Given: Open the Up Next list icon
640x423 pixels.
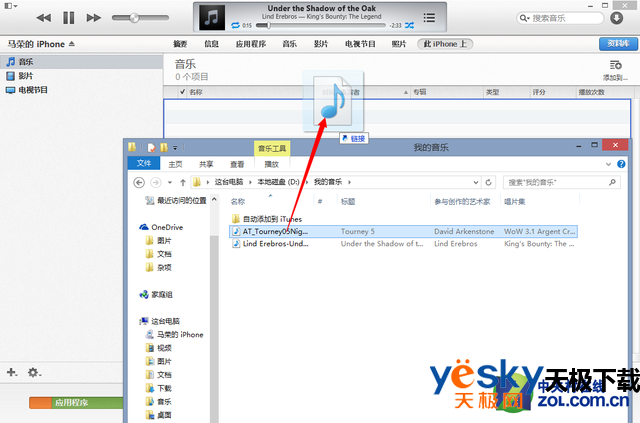Looking at the screenshot, I should (429, 18).
